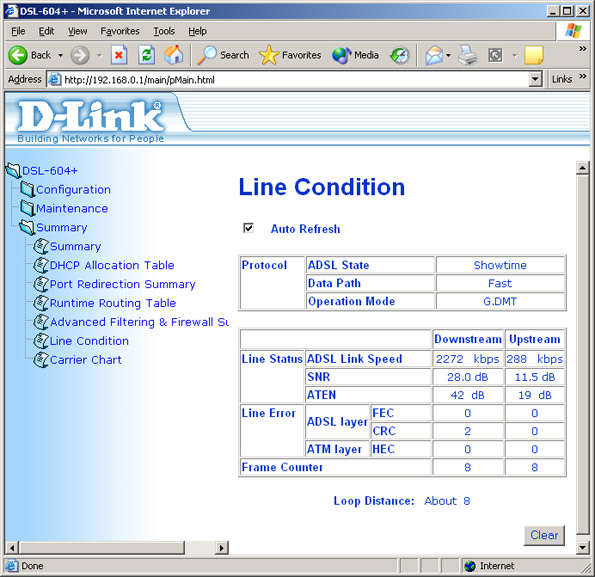Click the Forward arrow icon

point(80,55)
